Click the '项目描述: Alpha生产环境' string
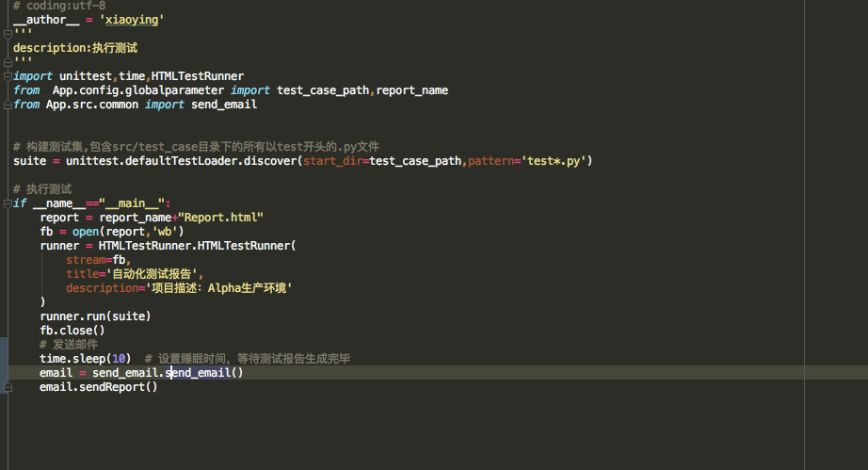868x470 pixels. click(219, 288)
